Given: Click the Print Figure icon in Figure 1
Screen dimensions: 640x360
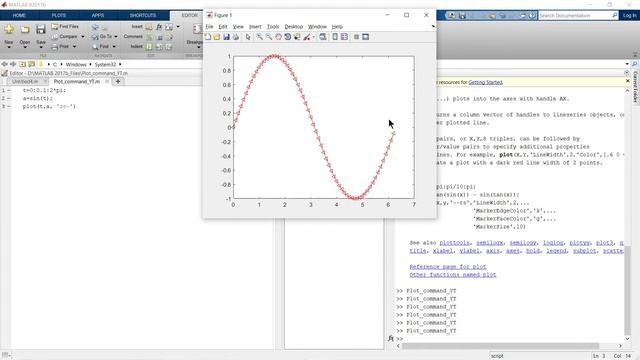Looking at the screenshot, I should (x=236, y=37).
